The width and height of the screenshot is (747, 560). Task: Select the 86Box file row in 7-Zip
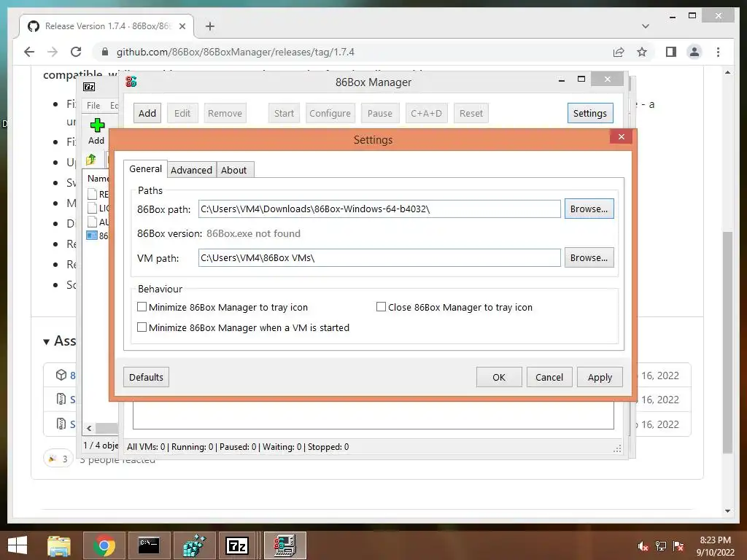(x=98, y=236)
